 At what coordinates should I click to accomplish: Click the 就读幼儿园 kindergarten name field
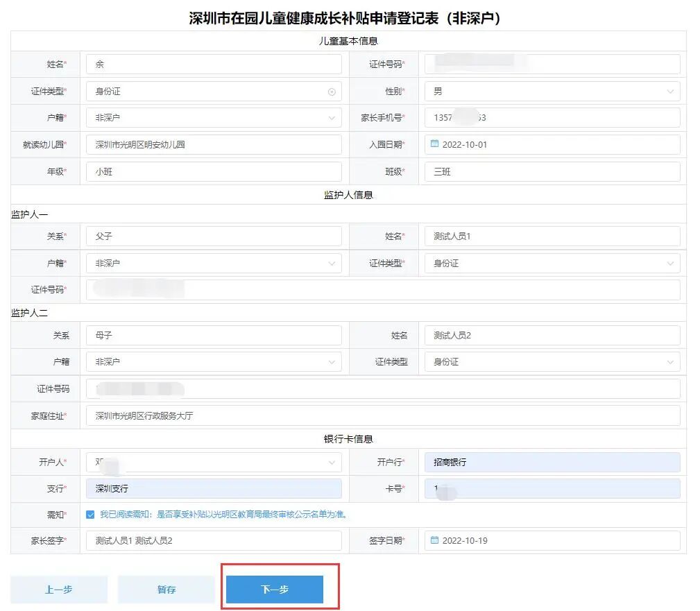tap(212, 144)
